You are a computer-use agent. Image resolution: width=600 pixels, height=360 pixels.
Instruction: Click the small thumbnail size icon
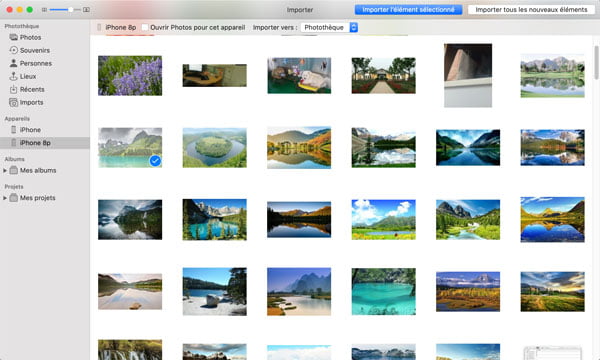(x=44, y=10)
